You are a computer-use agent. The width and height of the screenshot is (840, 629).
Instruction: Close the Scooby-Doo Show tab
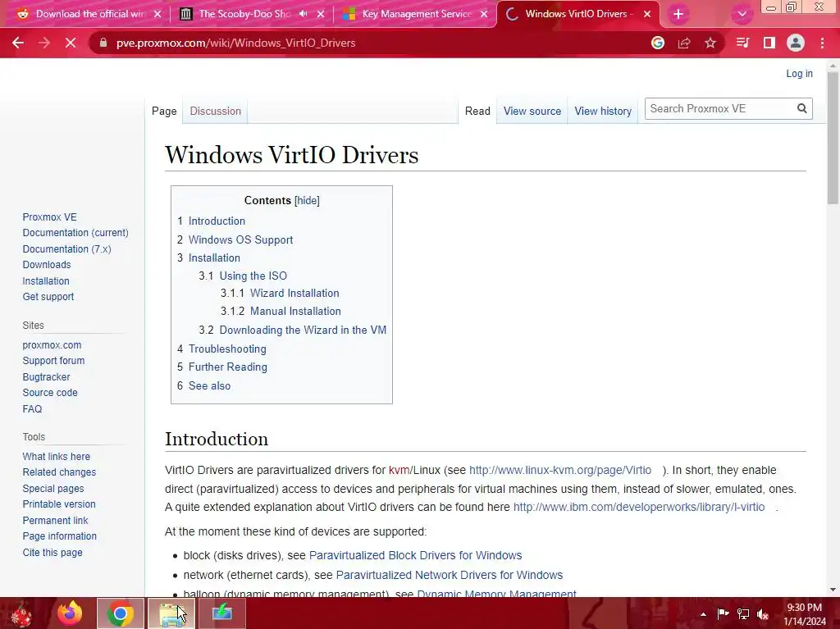pyautogui.click(x=321, y=14)
